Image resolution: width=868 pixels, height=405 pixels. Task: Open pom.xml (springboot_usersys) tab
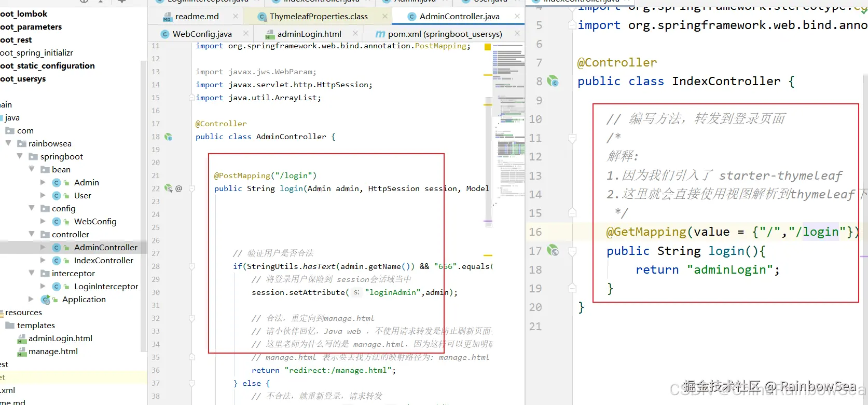pyautogui.click(x=445, y=34)
